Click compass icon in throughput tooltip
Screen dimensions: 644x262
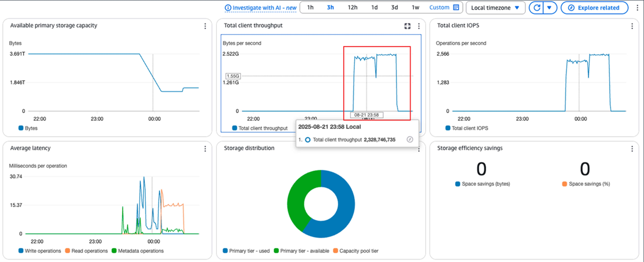tap(410, 139)
